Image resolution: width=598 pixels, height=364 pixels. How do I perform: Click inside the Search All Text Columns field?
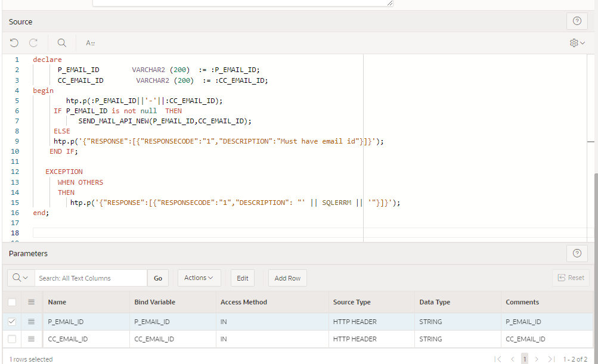[x=90, y=278]
